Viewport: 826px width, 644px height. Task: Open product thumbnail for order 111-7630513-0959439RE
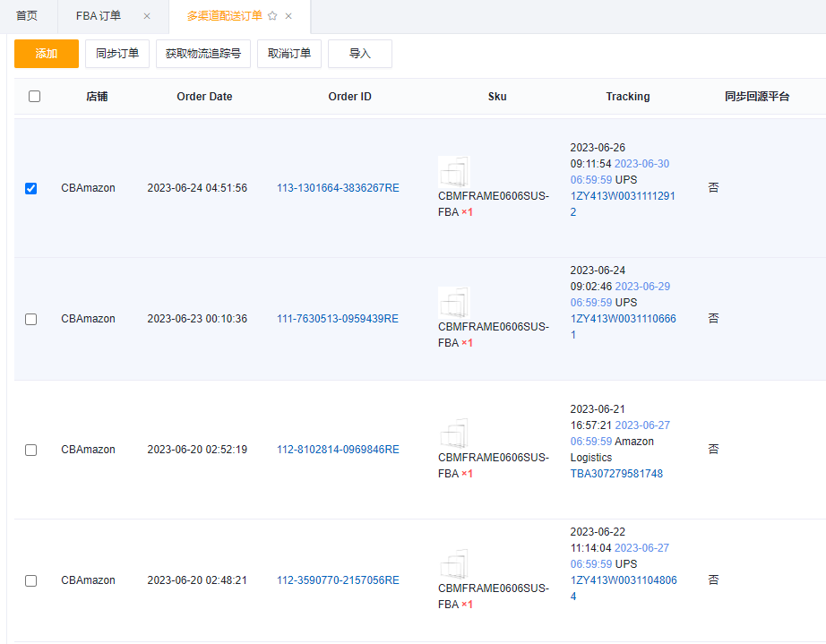[x=454, y=302]
